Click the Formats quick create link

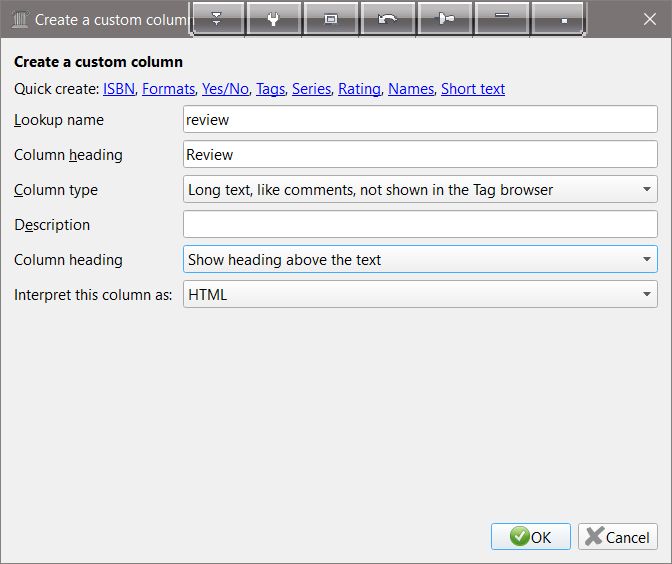[x=168, y=89]
